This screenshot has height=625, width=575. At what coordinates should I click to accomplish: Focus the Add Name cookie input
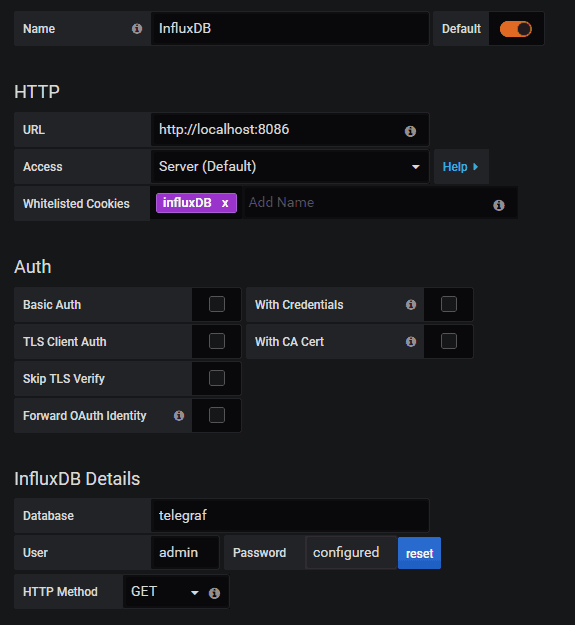click(x=380, y=202)
